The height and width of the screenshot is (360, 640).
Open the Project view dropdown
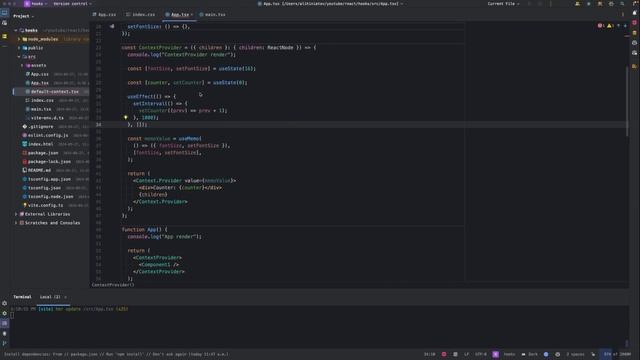(x=24, y=16)
